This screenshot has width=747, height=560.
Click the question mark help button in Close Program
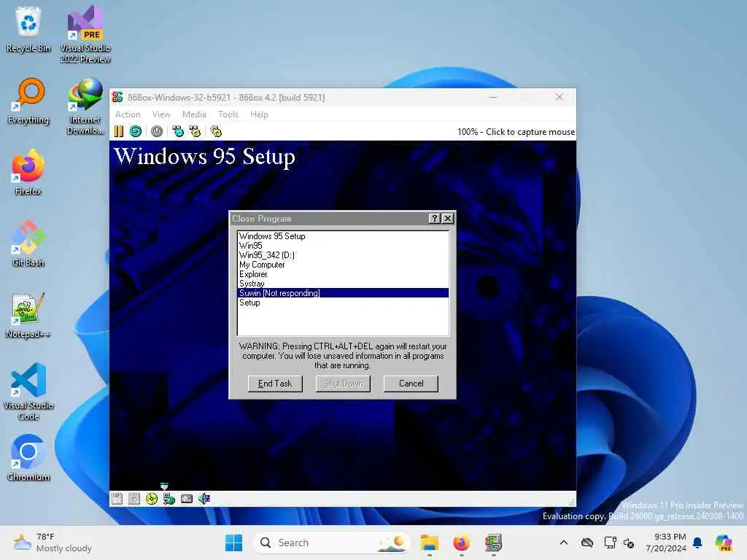click(x=434, y=218)
